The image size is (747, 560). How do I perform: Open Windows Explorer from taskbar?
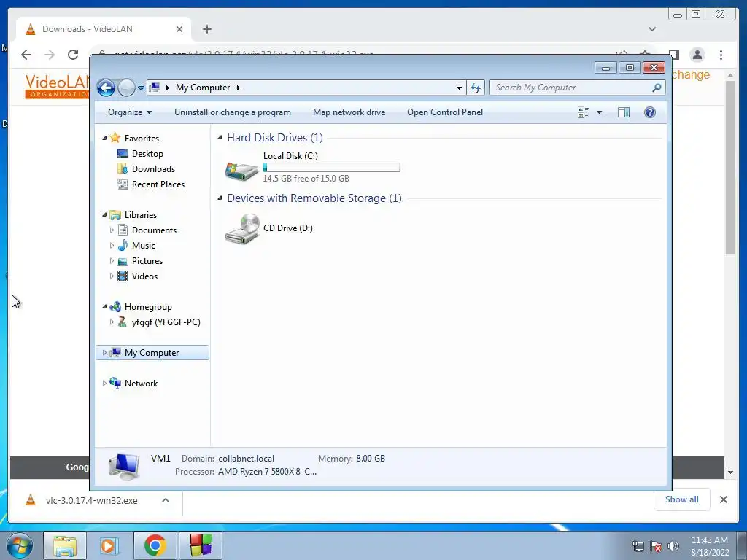[x=65, y=545]
